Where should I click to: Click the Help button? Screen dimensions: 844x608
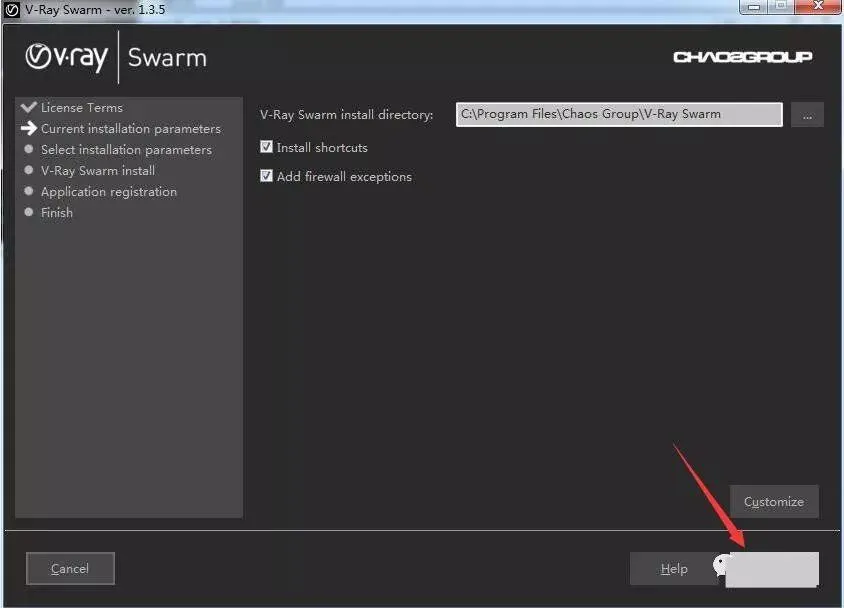pyautogui.click(x=674, y=569)
